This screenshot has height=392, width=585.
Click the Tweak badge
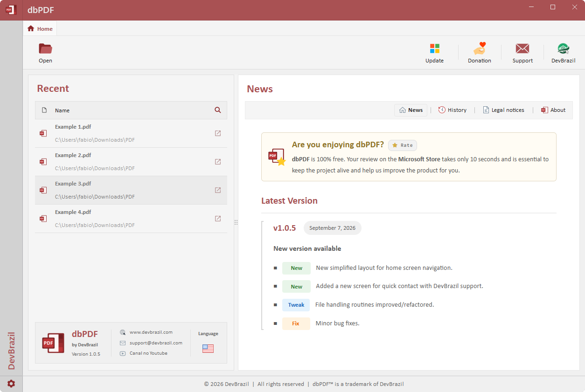click(x=296, y=305)
